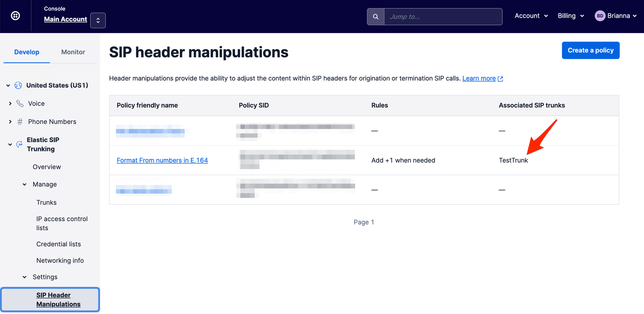Click external link icon beside Learn more
This screenshot has height=314, width=644.
pos(500,79)
